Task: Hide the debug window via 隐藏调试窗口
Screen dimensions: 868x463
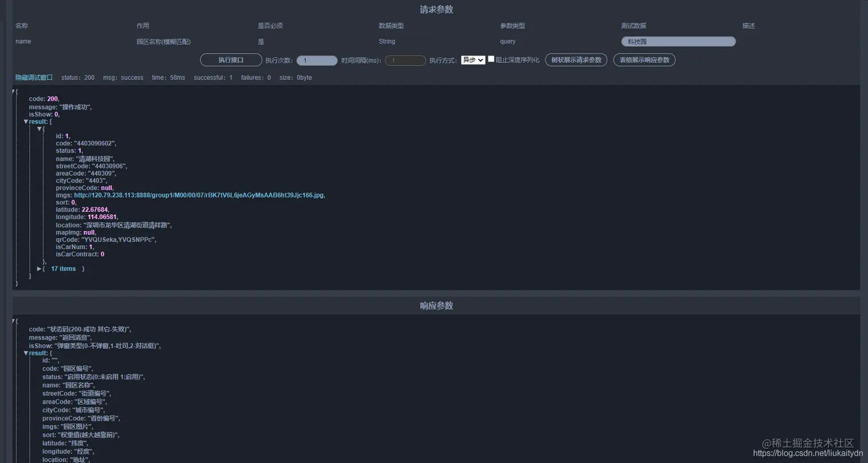Action: pyautogui.click(x=34, y=78)
